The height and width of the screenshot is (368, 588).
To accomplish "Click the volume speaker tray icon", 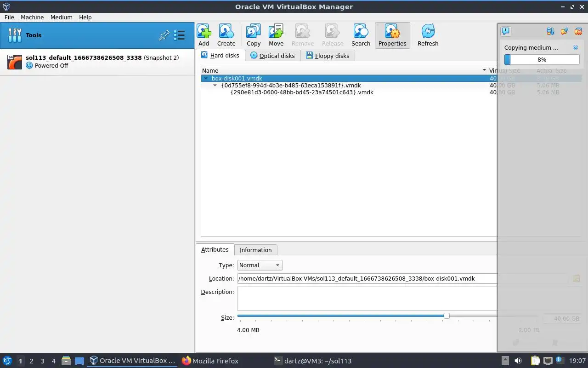I will tap(518, 361).
